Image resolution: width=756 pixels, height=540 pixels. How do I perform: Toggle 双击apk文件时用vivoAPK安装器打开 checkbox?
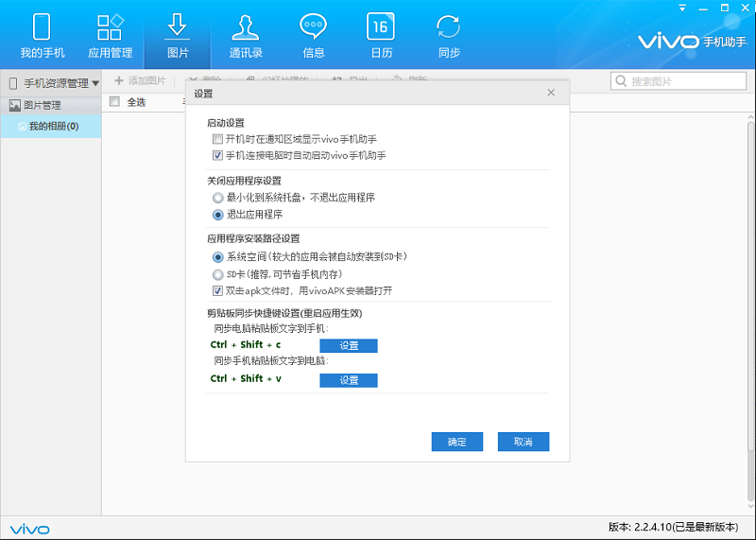click(x=217, y=290)
